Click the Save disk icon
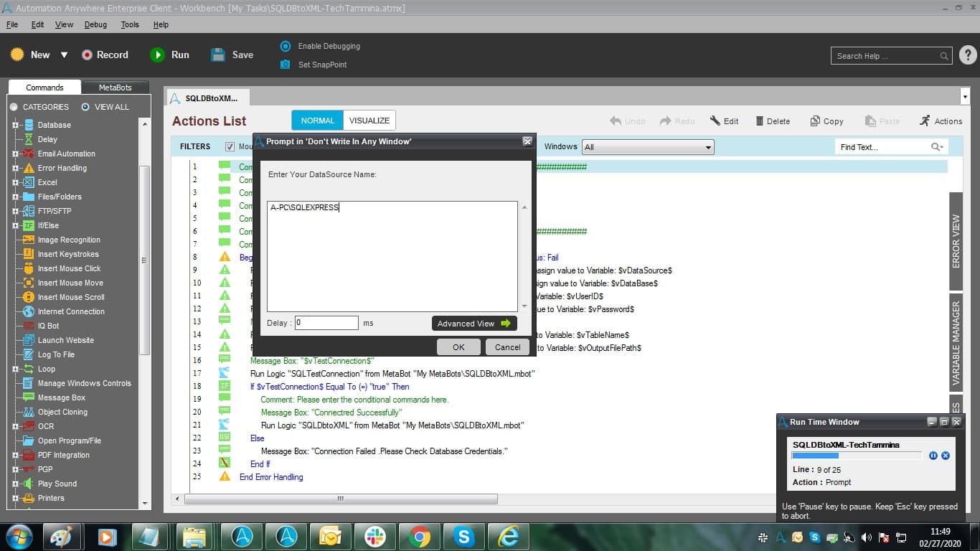Image resolution: width=980 pixels, height=551 pixels. [x=218, y=55]
